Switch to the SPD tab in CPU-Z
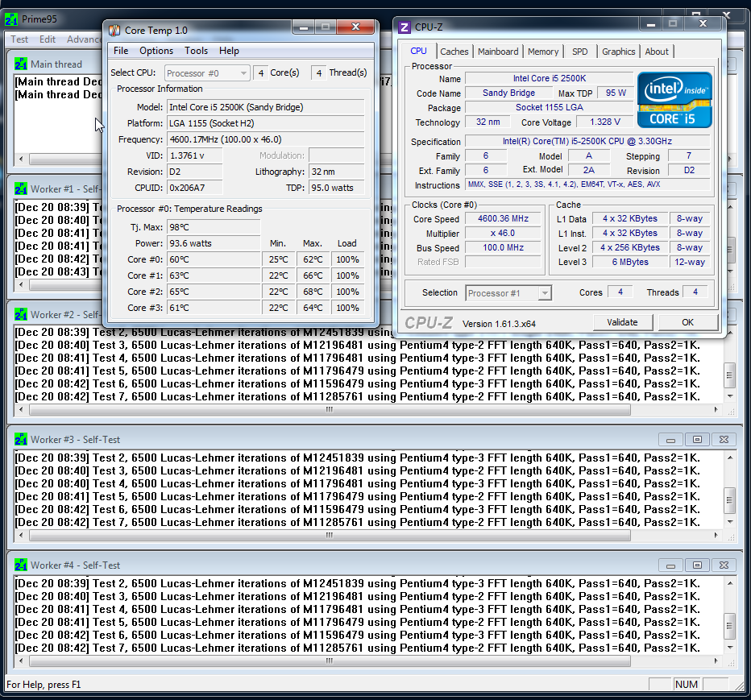 coord(579,52)
